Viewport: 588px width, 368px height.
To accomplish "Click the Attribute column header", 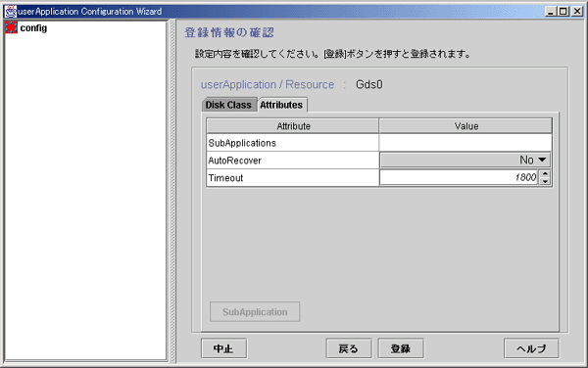I will point(293,126).
